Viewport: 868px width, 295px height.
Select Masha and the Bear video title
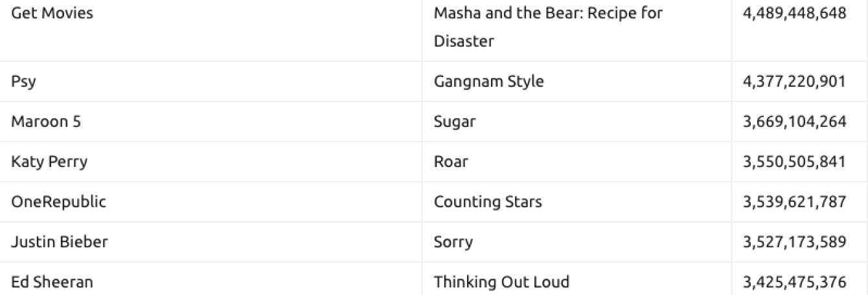coord(548,27)
